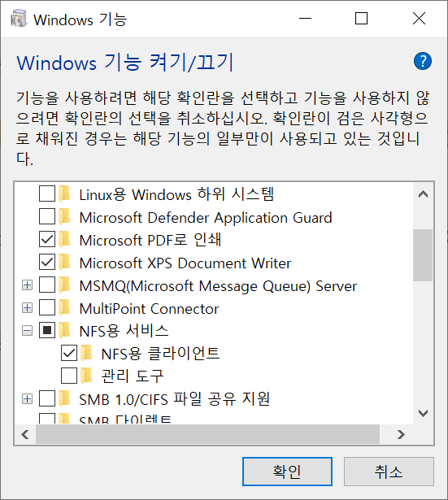Viewport: 448px width, 500px height.
Task: Click folder icon beside Linux용 Windows 하위 시스템
Action: coord(65,193)
